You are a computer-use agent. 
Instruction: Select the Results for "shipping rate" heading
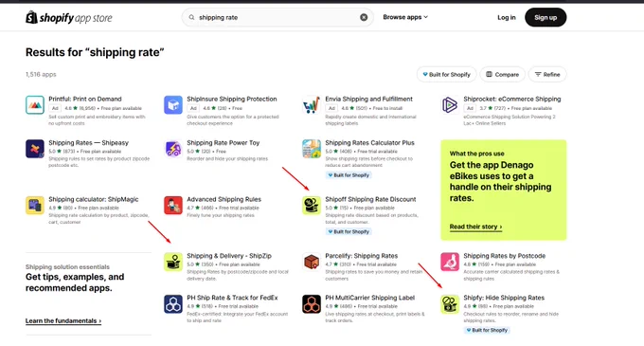tap(95, 52)
